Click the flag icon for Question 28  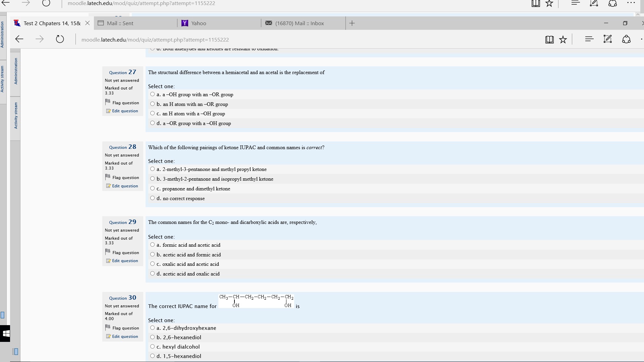[108, 177]
